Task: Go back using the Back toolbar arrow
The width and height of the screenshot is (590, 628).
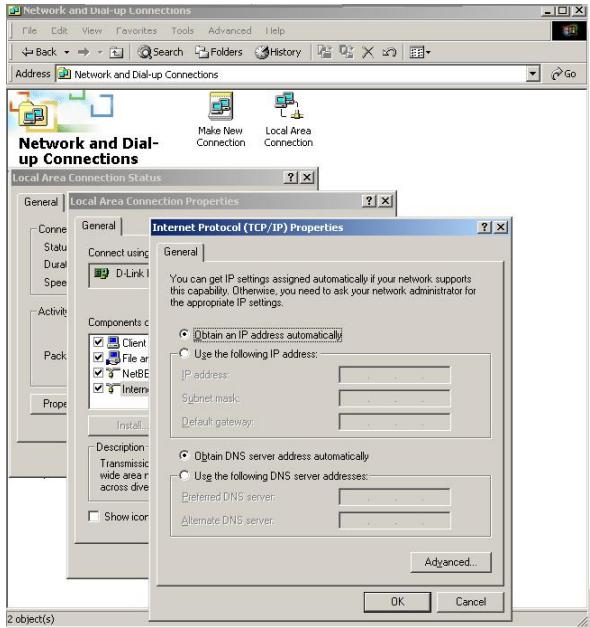Action: click(x=39, y=52)
